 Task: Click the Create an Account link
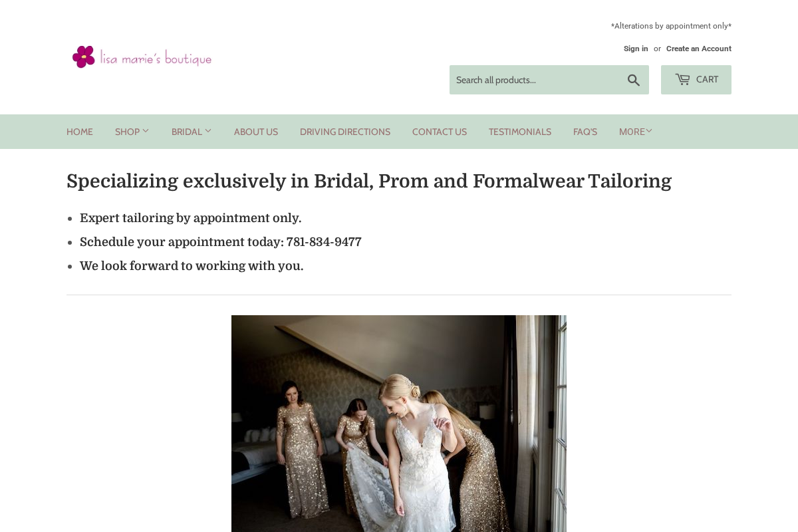[699, 49]
